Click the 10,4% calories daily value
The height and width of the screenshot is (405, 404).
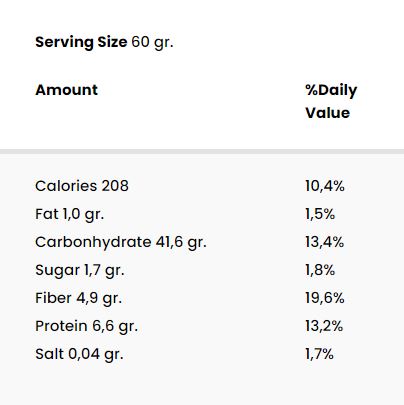tap(325, 186)
